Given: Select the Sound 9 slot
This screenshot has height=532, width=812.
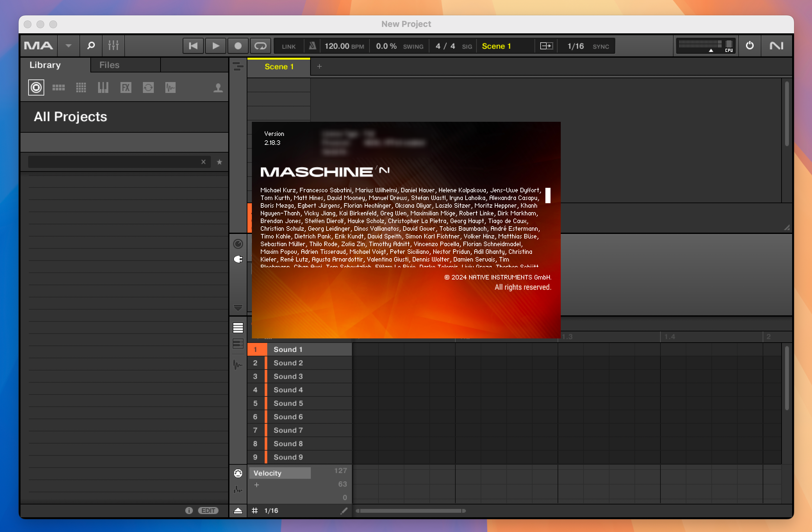Looking at the screenshot, I should pyautogui.click(x=300, y=457).
